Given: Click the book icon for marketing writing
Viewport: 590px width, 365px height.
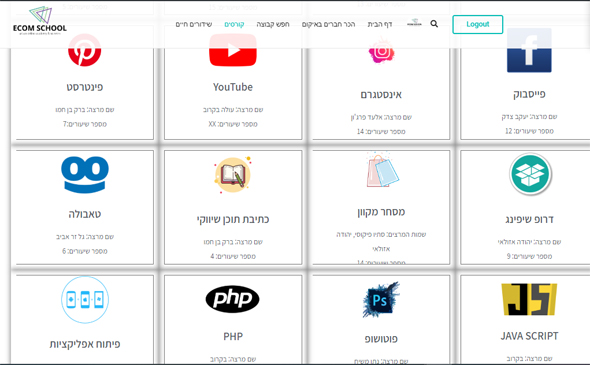Looking at the screenshot, I should click(233, 175).
